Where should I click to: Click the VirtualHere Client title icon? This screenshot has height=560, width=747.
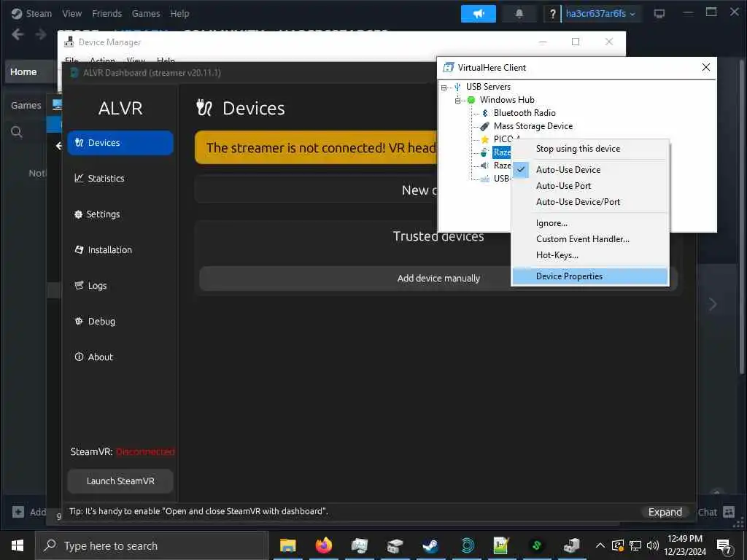(448, 68)
